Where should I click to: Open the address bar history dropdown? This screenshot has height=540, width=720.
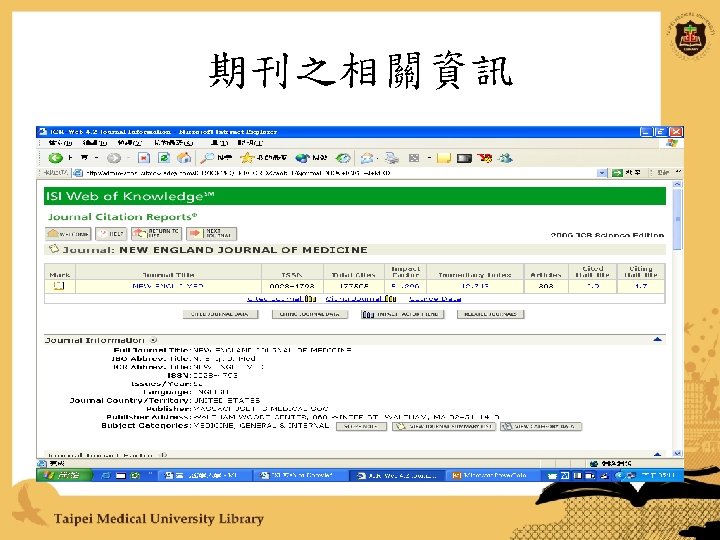click(602, 173)
